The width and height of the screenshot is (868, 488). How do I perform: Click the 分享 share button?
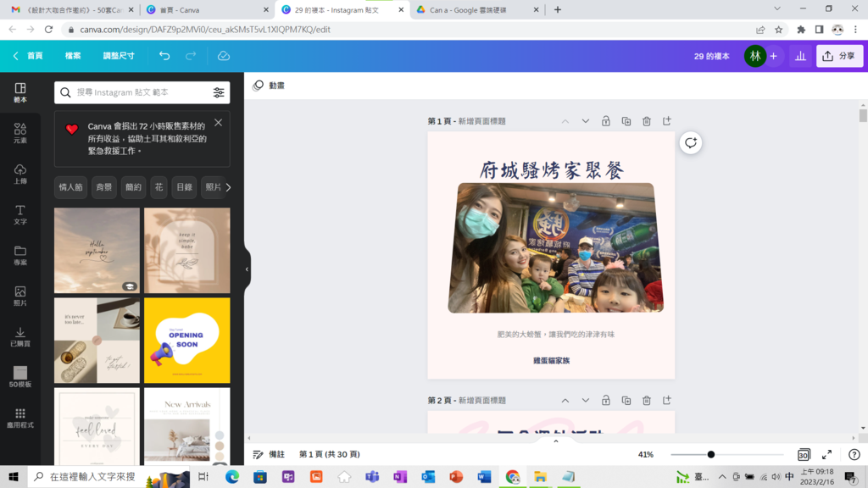[839, 56]
